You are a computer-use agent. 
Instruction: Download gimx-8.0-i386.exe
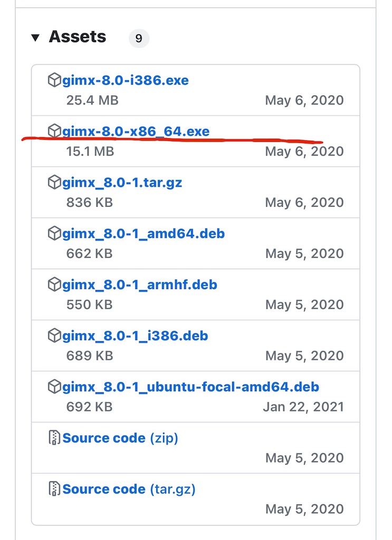(126, 81)
